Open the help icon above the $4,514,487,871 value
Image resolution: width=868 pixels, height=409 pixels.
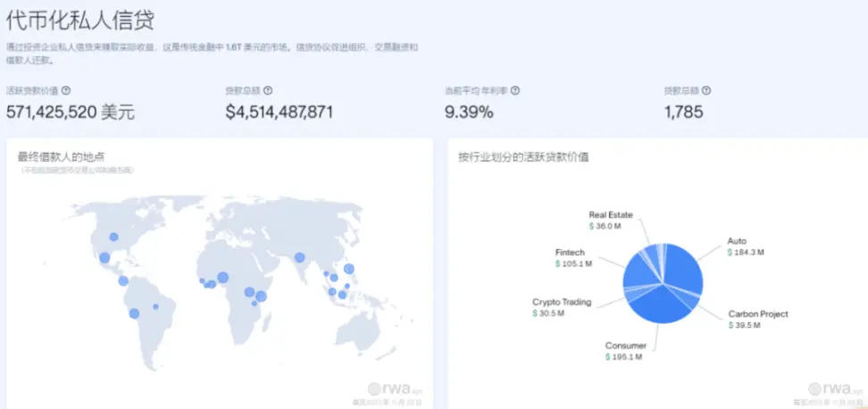coord(268,91)
